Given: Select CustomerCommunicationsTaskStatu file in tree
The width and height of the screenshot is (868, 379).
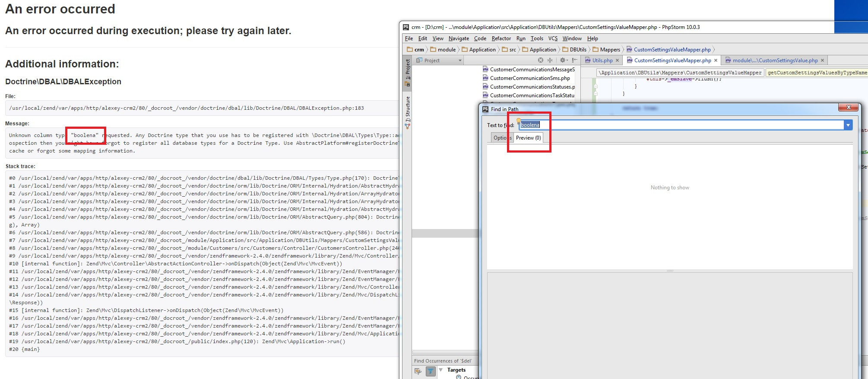Looking at the screenshot, I should 529,96.
